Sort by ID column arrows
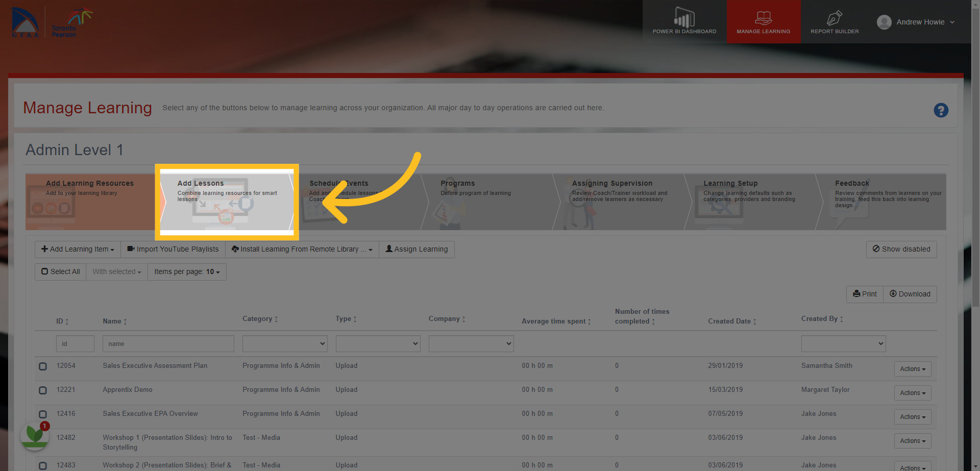This screenshot has height=471, width=980. pos(67,321)
